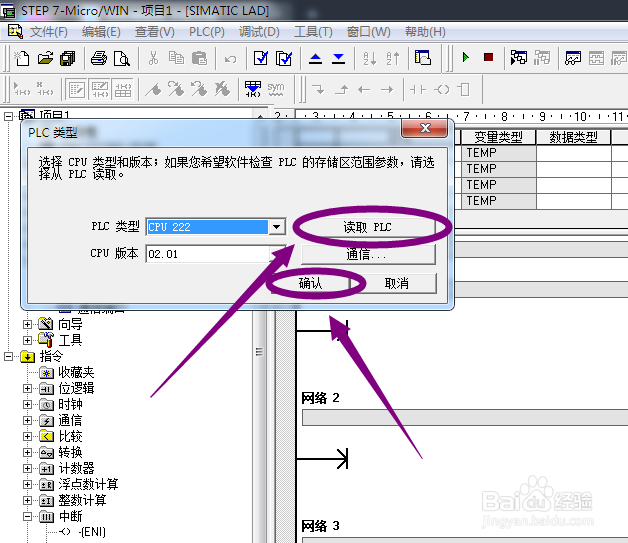Expand the 计数器 instruction folder
Image resolution: width=628 pixels, height=543 pixels.
point(27,469)
